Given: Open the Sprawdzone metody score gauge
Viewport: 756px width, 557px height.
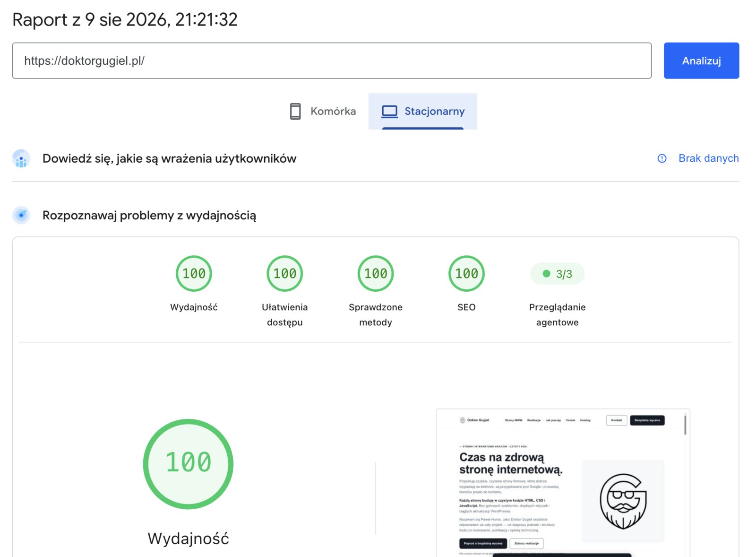Looking at the screenshot, I should pyautogui.click(x=376, y=274).
